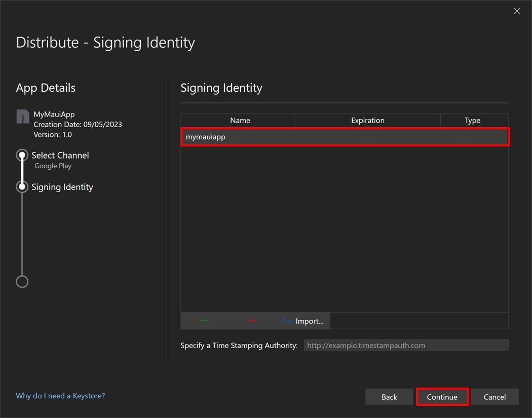This screenshot has height=418, width=532.
Task: Remove the selected keystore using the red minus icon
Action: (252, 320)
